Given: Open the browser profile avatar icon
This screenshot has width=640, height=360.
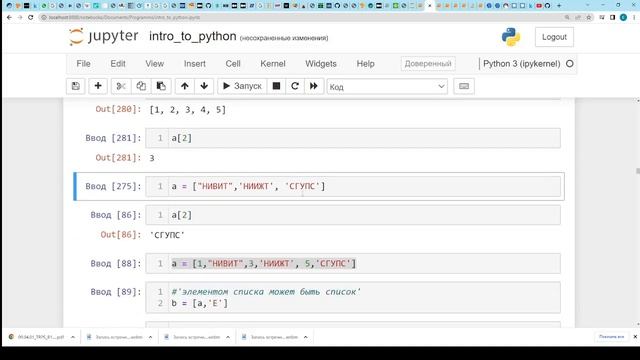Looking at the screenshot, I should click(623, 18).
